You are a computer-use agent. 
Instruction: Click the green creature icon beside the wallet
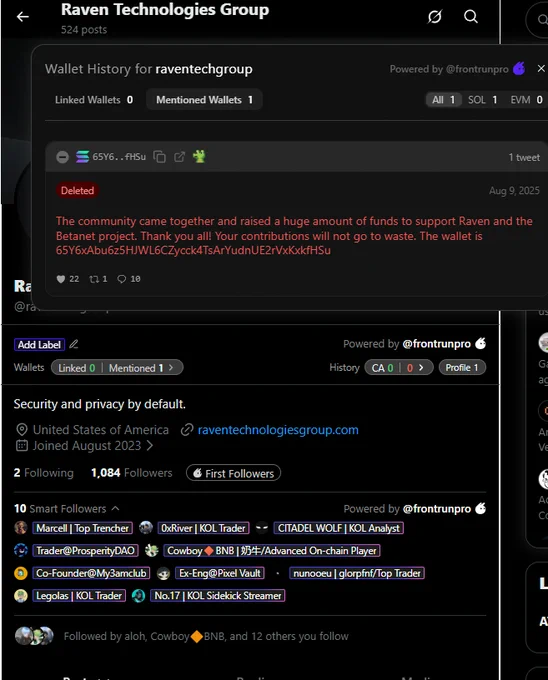[x=199, y=156]
